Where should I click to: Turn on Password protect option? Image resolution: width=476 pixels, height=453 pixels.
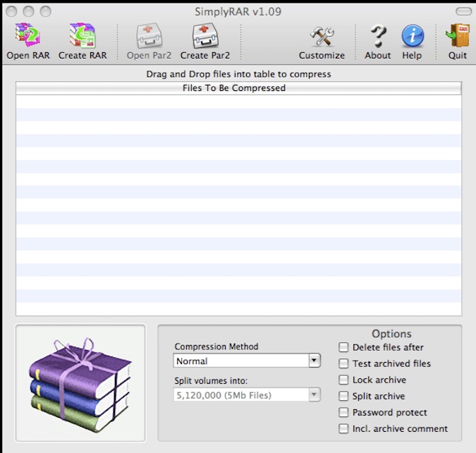(343, 412)
